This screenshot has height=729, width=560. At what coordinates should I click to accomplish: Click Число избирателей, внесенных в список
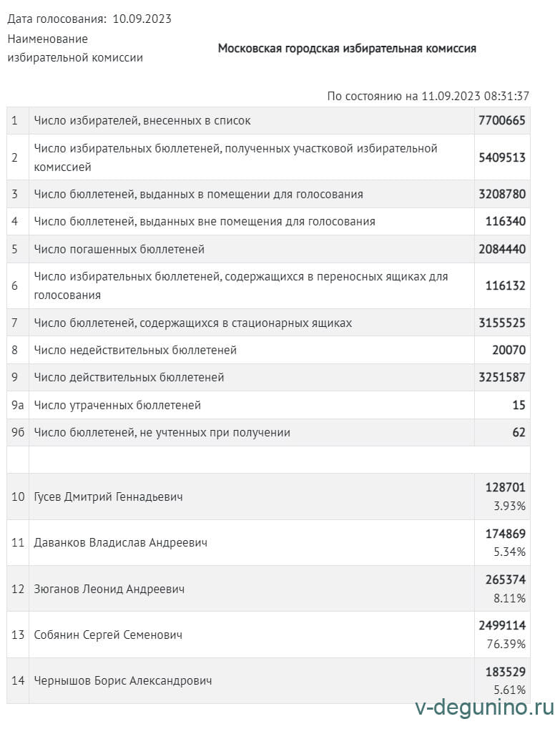[142, 121]
